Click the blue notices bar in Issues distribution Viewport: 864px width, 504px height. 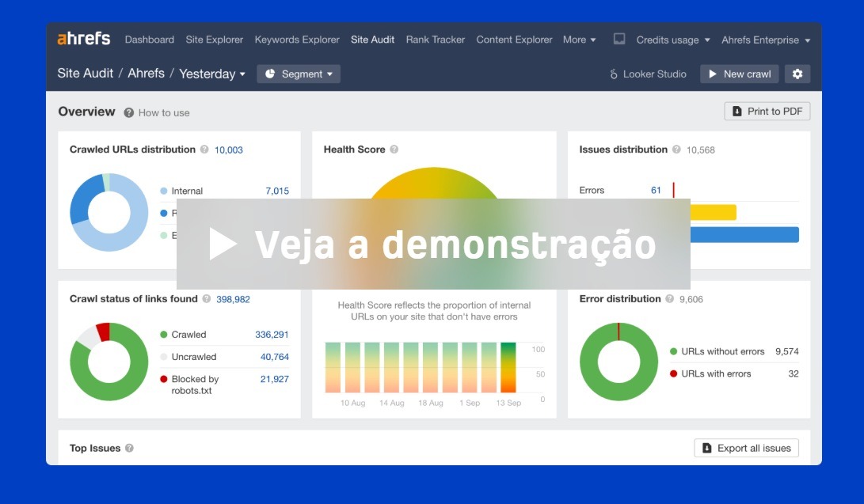744,235
